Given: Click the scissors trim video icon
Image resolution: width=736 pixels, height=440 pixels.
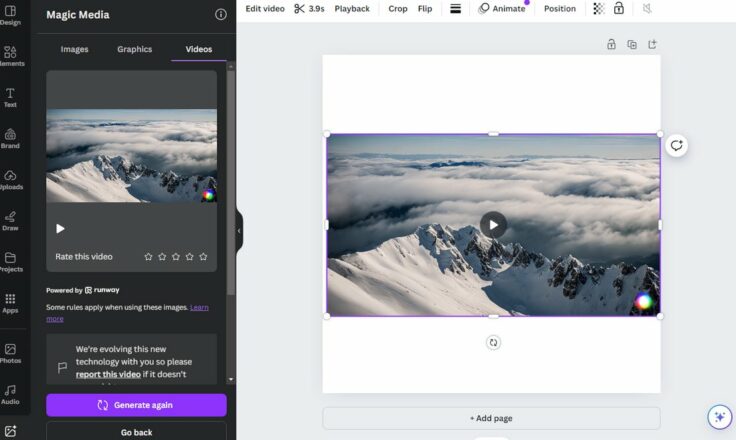Looking at the screenshot, I should click(299, 9).
